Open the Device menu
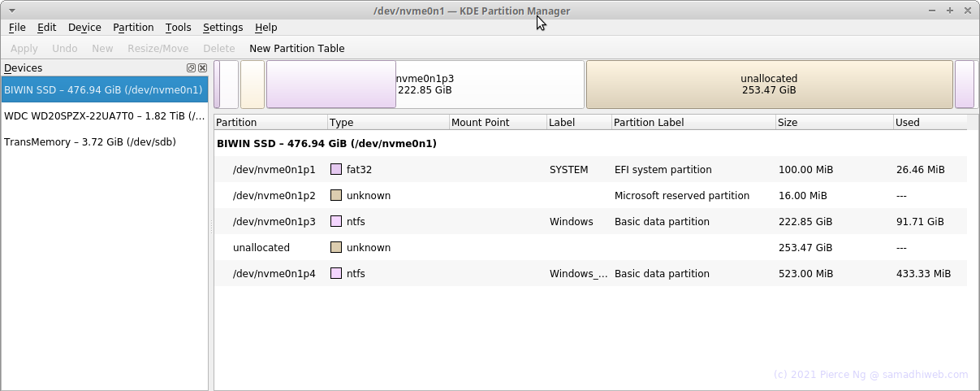This screenshot has width=980, height=391. 84,28
